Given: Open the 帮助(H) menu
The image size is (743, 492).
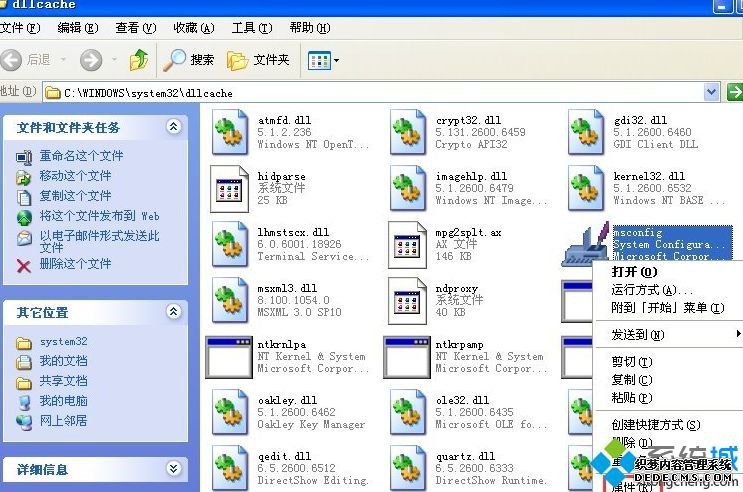Looking at the screenshot, I should (310, 28).
